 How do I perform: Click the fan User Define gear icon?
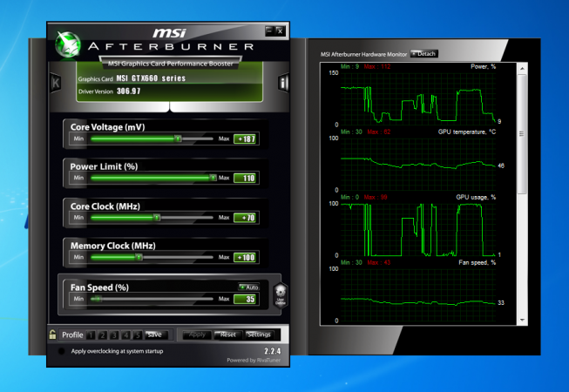(x=281, y=295)
